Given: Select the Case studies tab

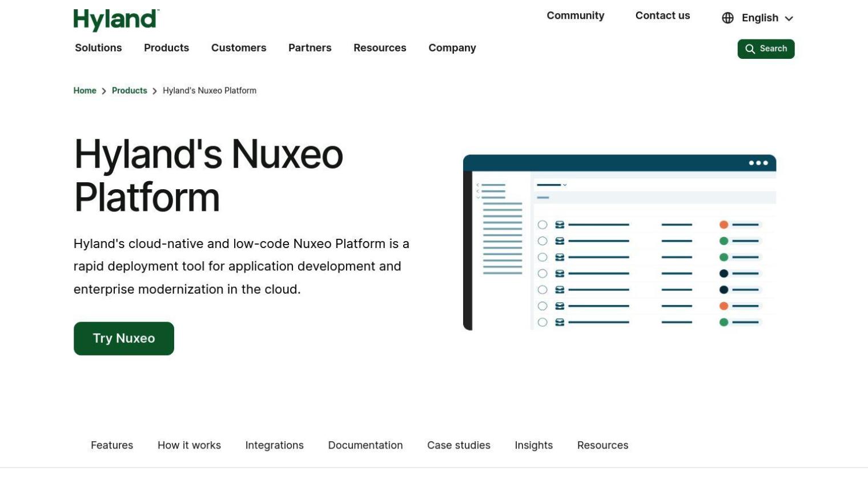Looking at the screenshot, I should coord(459,445).
